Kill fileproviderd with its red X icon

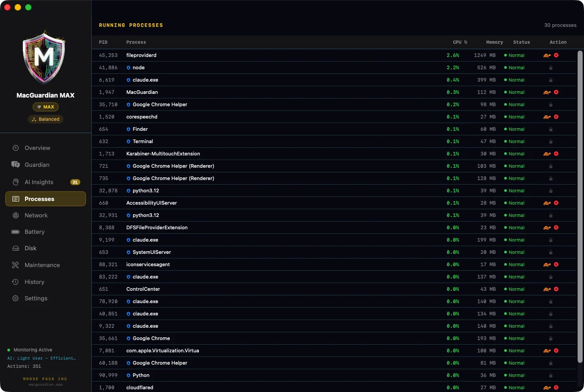pos(556,55)
